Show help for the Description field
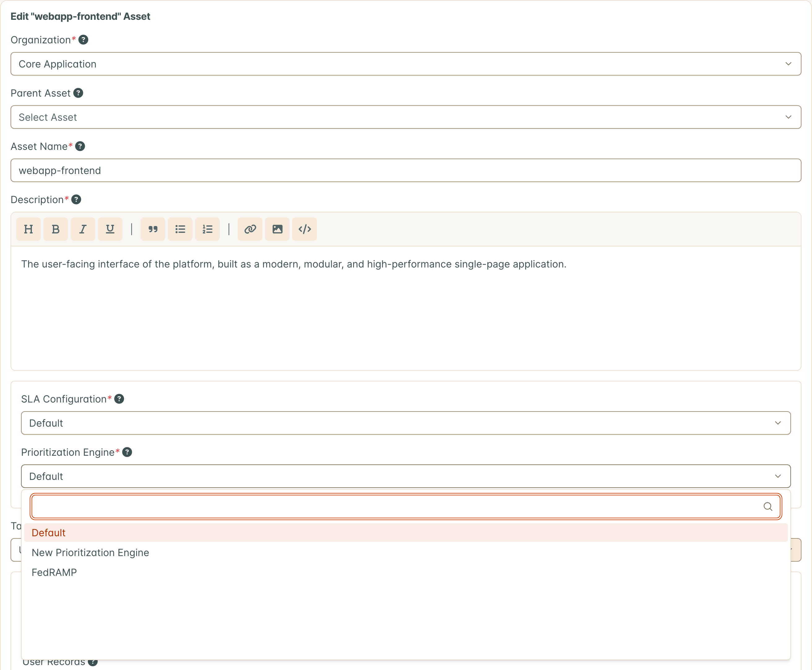812x670 pixels. pyautogui.click(x=76, y=199)
